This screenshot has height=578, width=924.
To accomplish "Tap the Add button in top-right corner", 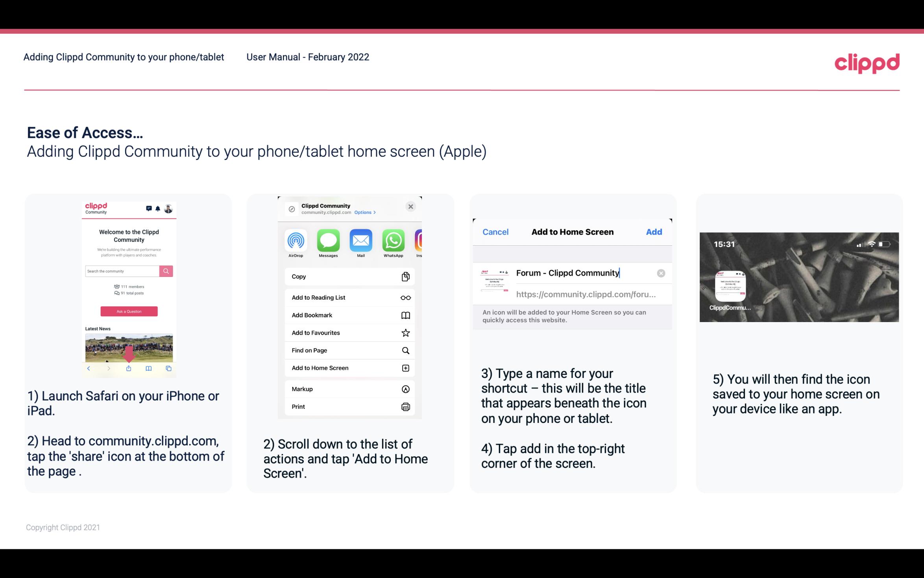I will (654, 231).
